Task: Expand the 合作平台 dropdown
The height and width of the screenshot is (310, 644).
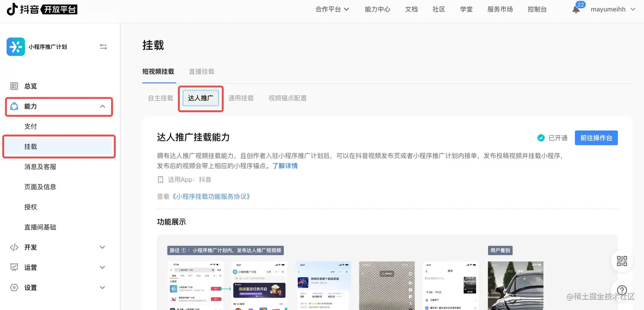Action: pos(332,9)
